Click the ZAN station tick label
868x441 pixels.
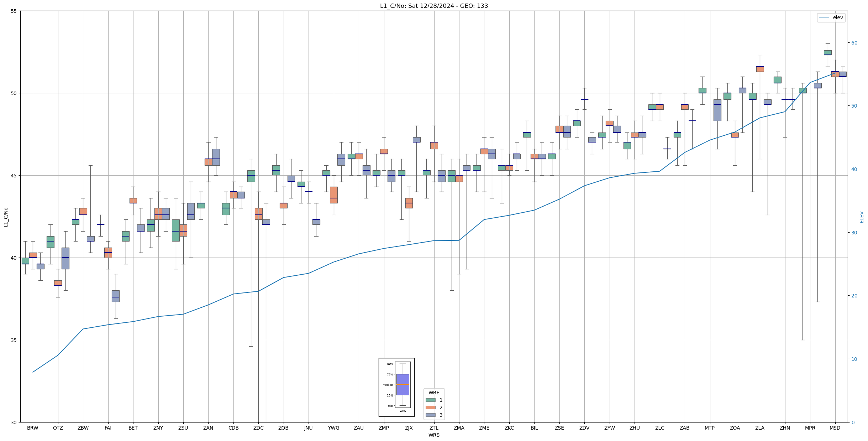208,428
